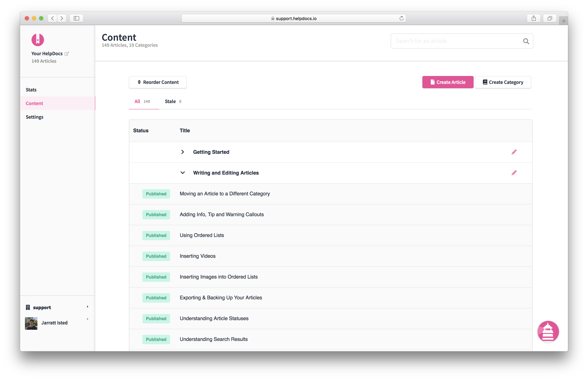Screen dimensions: 588x380
Task: Open Your HelpDocs external link icon
Action: pos(67,54)
